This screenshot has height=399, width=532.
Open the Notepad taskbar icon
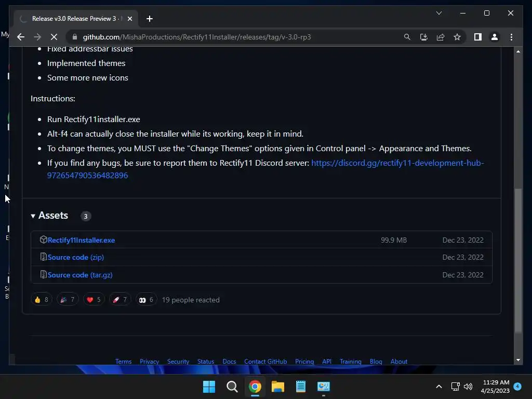point(301,387)
